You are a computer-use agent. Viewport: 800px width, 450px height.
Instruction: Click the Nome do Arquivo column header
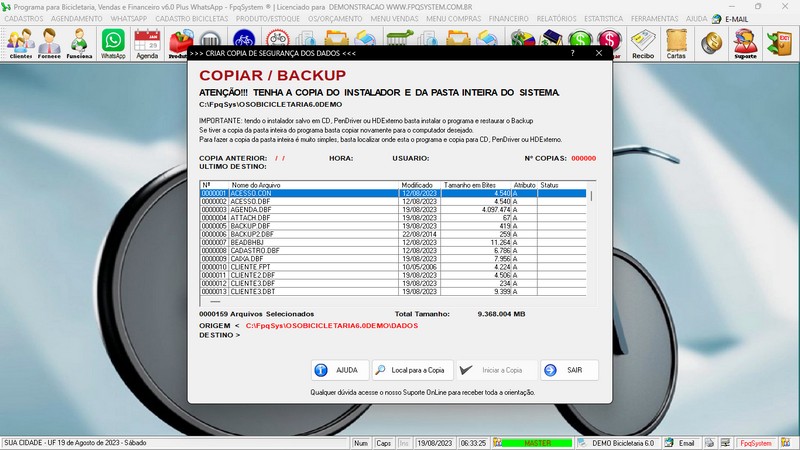(313, 185)
